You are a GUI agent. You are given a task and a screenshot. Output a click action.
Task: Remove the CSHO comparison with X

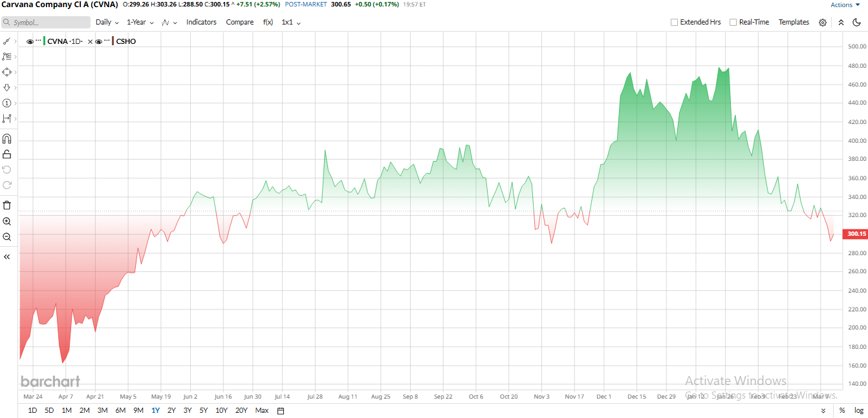coord(90,41)
